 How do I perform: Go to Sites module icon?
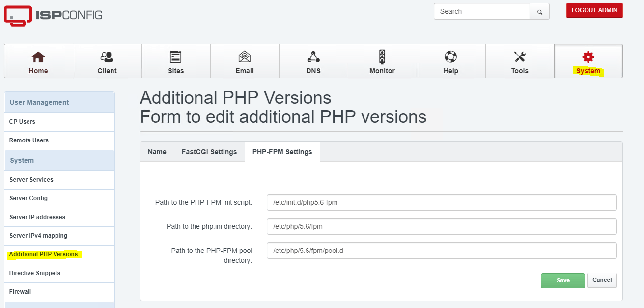(x=176, y=57)
